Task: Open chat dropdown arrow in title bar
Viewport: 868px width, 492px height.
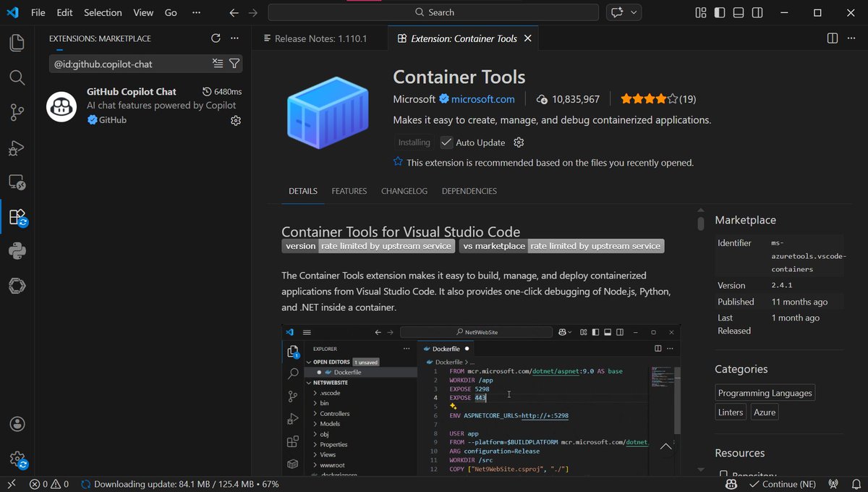Action: click(x=634, y=12)
